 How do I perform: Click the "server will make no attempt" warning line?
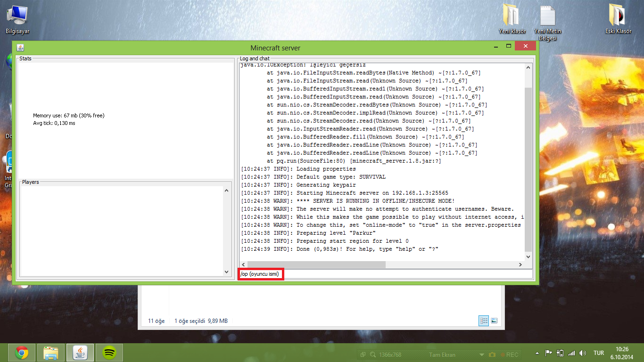point(377,209)
